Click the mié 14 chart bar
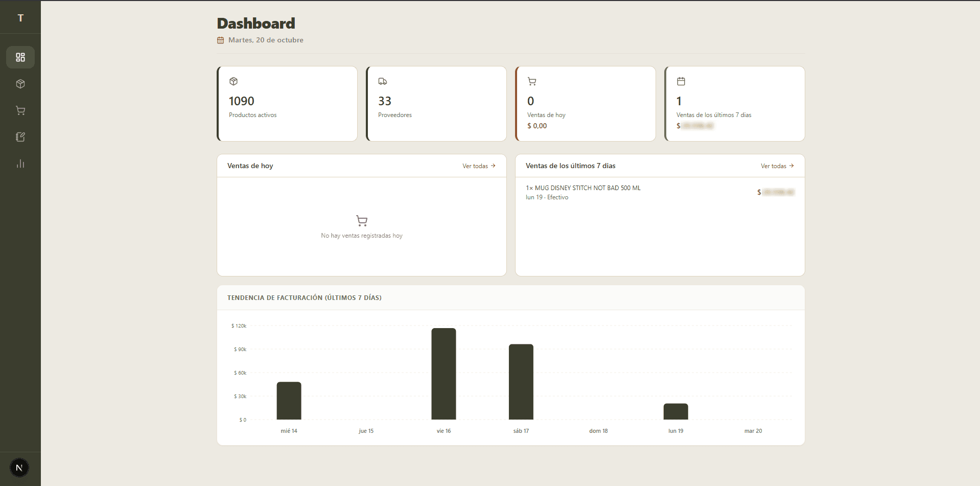Screen dimensions: 980x486 [x=289, y=401]
